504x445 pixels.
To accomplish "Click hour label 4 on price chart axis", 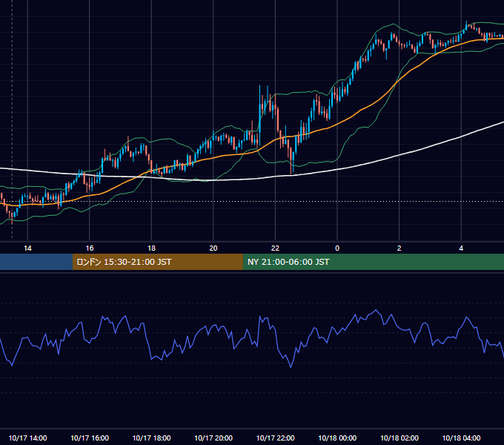I will [461, 248].
